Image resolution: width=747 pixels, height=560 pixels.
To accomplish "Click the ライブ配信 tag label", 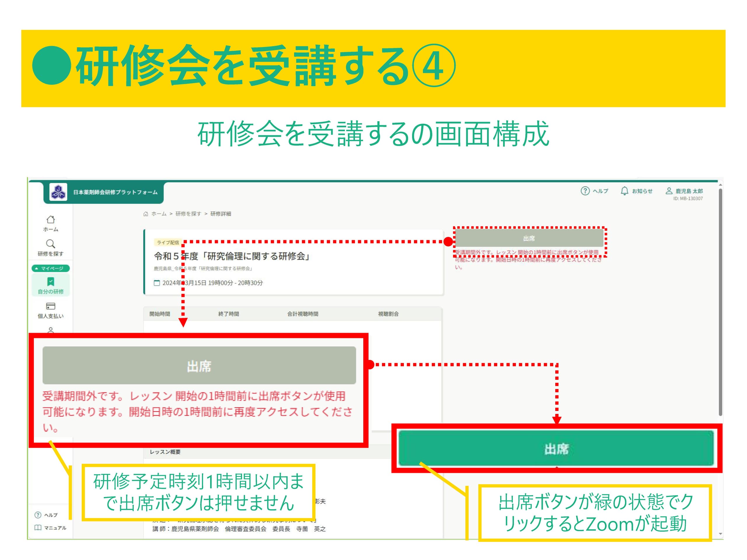I will [x=168, y=242].
